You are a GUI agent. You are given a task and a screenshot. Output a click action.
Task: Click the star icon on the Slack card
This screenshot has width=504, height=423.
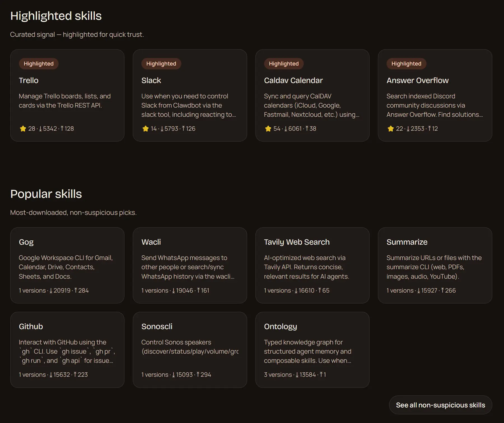145,129
